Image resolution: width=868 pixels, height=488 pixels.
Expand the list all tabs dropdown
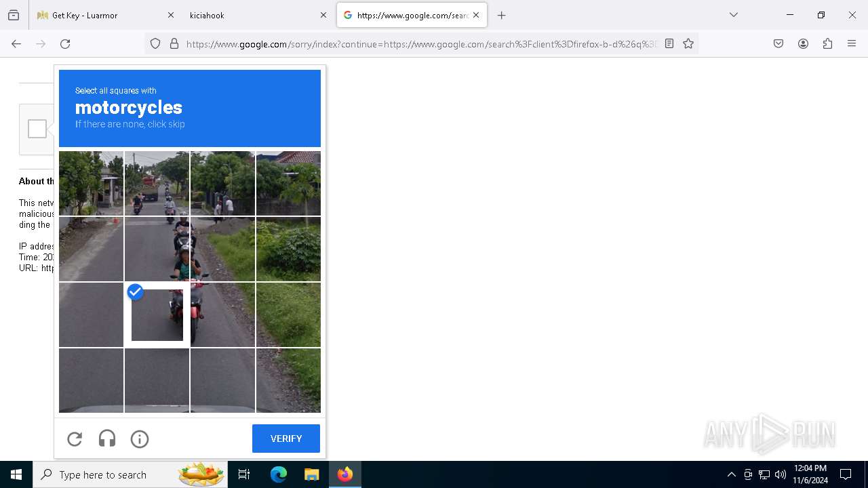734,15
